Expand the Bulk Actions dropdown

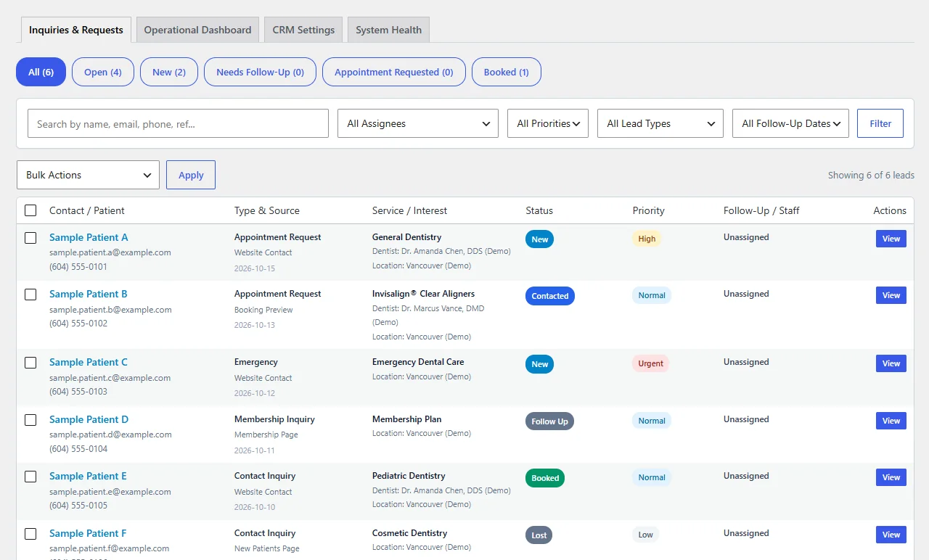click(x=88, y=175)
